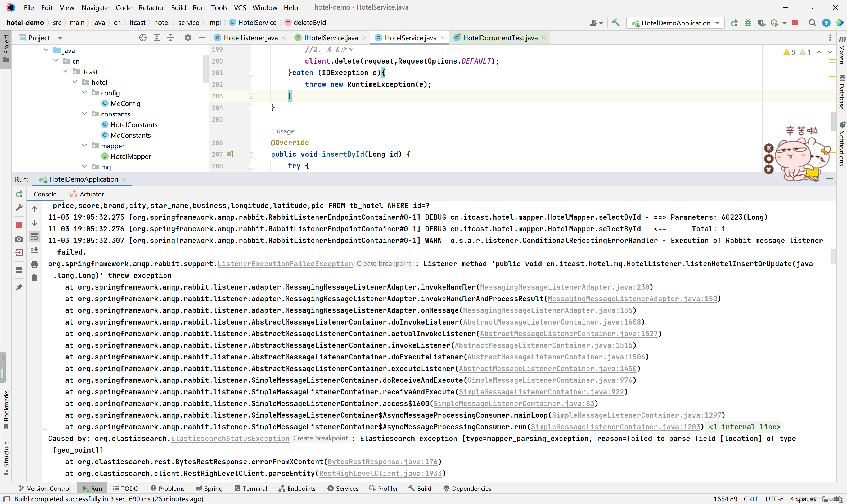Switch to HotelListener.java editor tab
847x504 pixels.
coord(251,38)
